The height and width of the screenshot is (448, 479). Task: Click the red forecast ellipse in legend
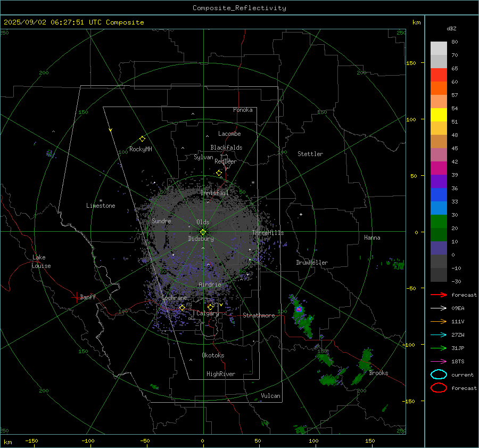tap(439, 388)
